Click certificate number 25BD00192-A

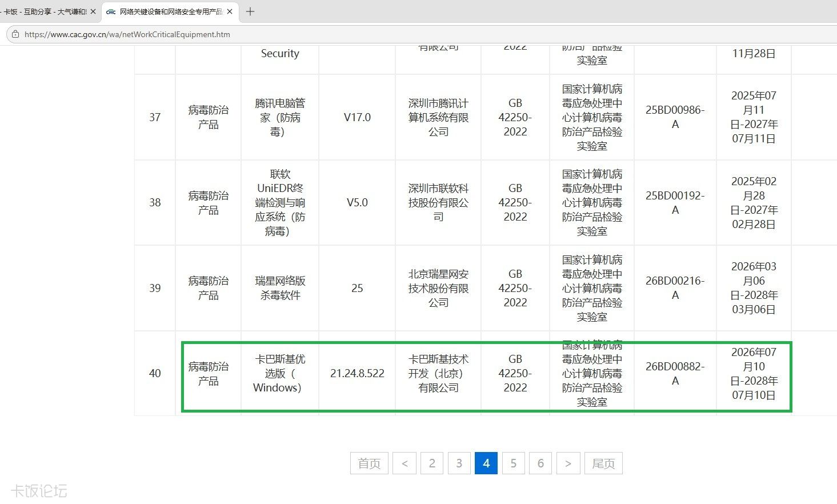pyautogui.click(x=675, y=202)
